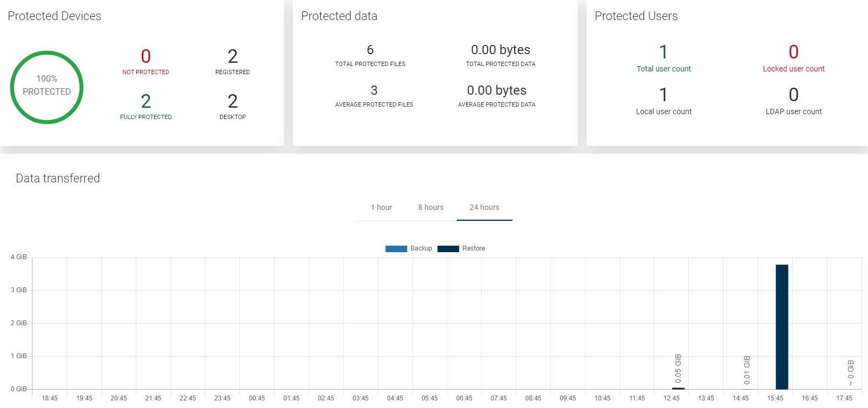Screen dimensions: 868x408
Task: Click the 0.05 GiB bar at 12:45
Action: click(x=678, y=388)
